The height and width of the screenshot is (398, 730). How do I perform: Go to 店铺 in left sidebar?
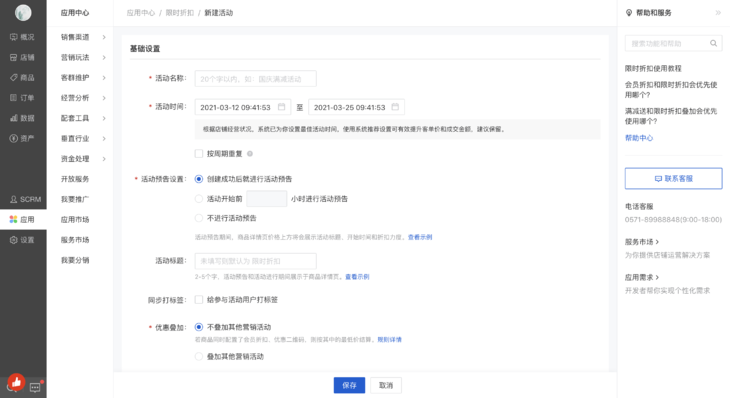coord(23,57)
